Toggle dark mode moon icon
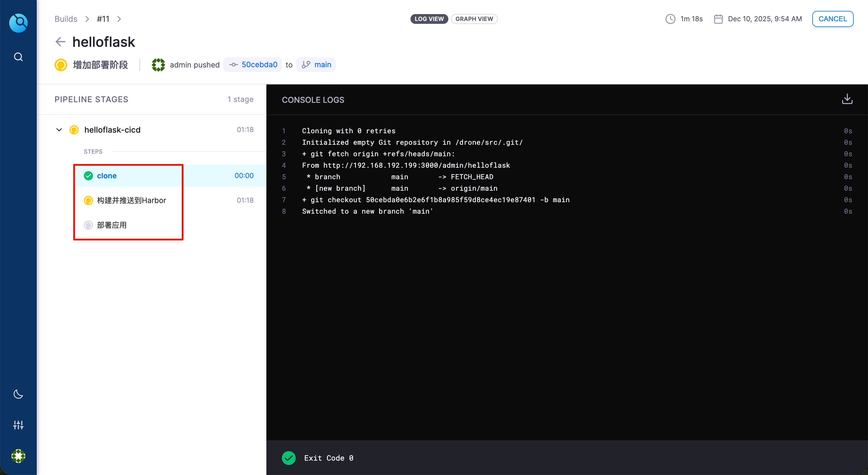 pos(18,394)
